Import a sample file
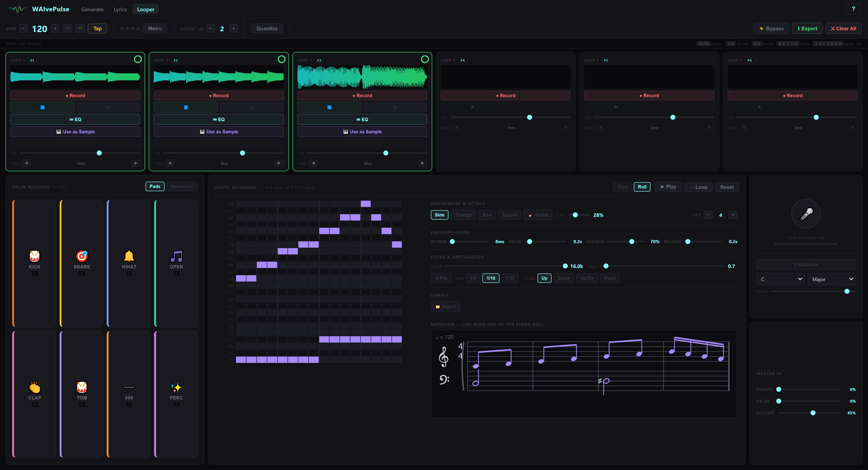The height and width of the screenshot is (470, 868). tap(446, 306)
